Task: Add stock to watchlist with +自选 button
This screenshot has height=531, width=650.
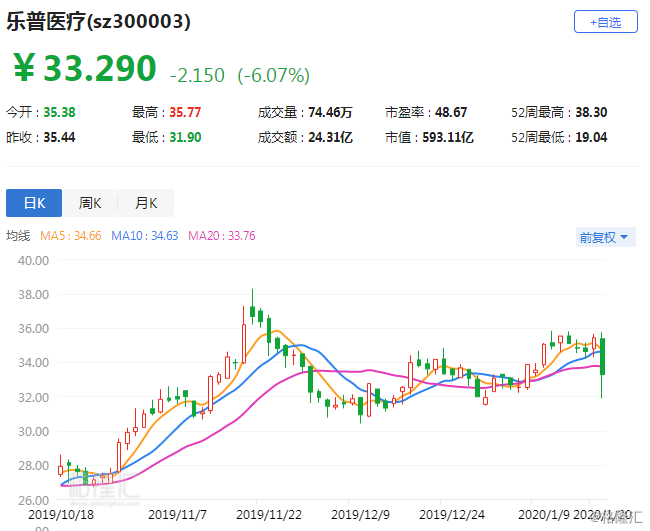Action: [x=606, y=22]
